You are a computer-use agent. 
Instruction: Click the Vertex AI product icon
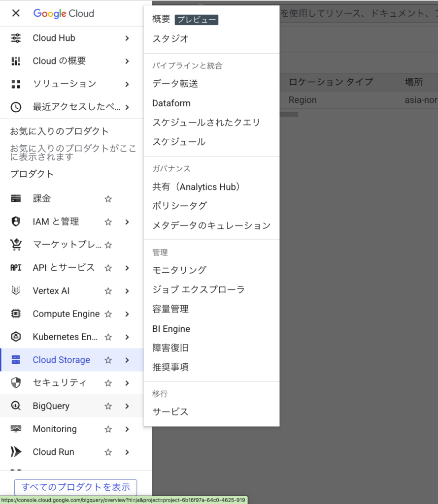[x=16, y=291]
